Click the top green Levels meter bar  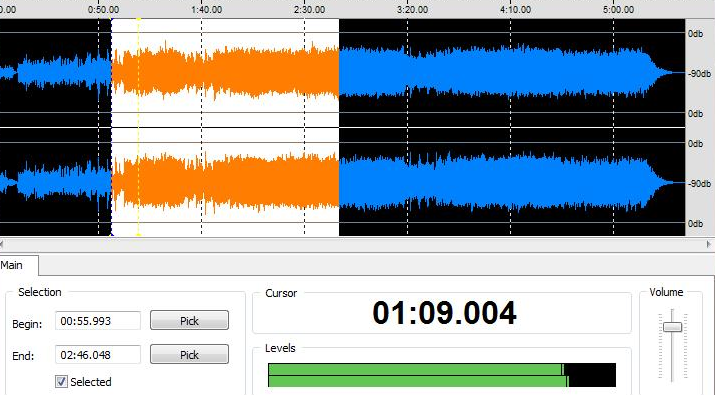[x=416, y=369]
